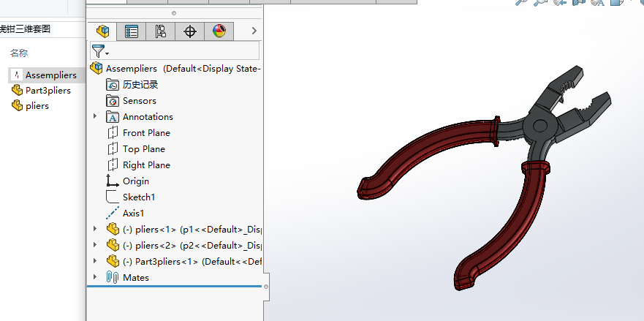Click the pliers pivot joint in viewport
644x321 pixels.
[539, 125]
